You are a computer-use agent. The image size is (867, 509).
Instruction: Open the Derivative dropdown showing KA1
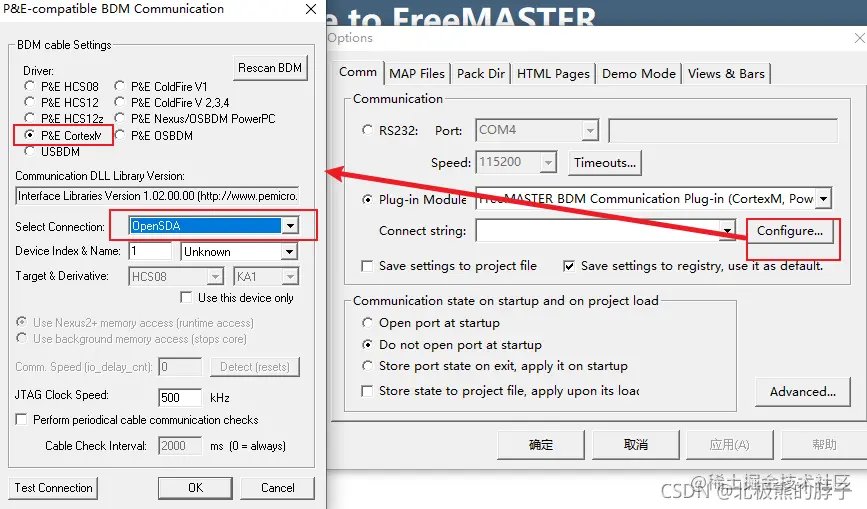pos(289,276)
